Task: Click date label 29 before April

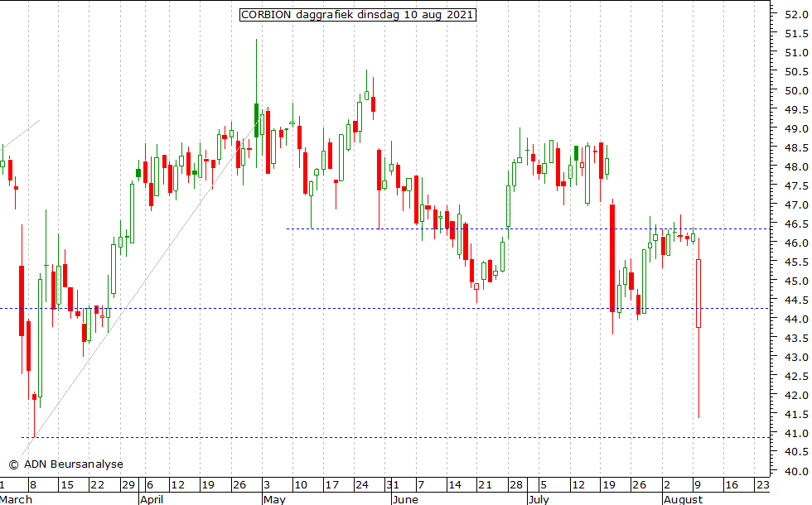Action: [128, 485]
